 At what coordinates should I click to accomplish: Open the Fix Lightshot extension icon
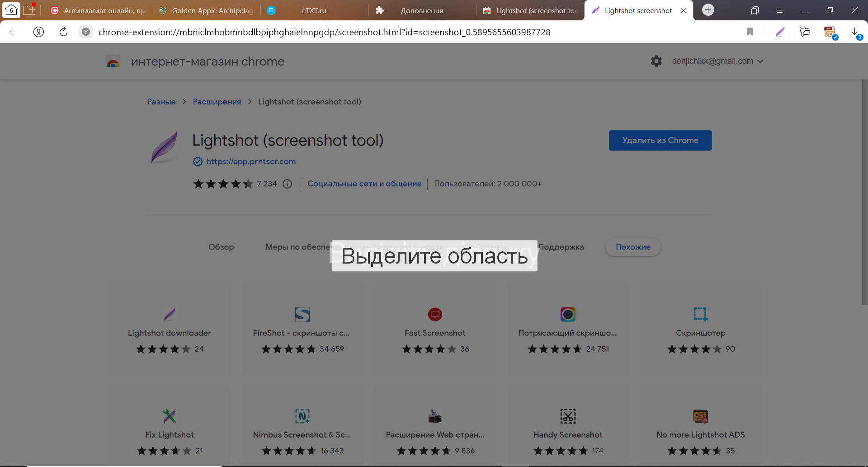pyautogui.click(x=170, y=416)
